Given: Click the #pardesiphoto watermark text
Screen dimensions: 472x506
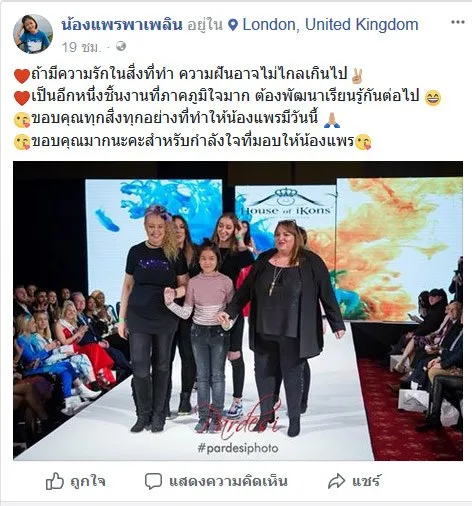Looking at the screenshot, I should tap(238, 448).
